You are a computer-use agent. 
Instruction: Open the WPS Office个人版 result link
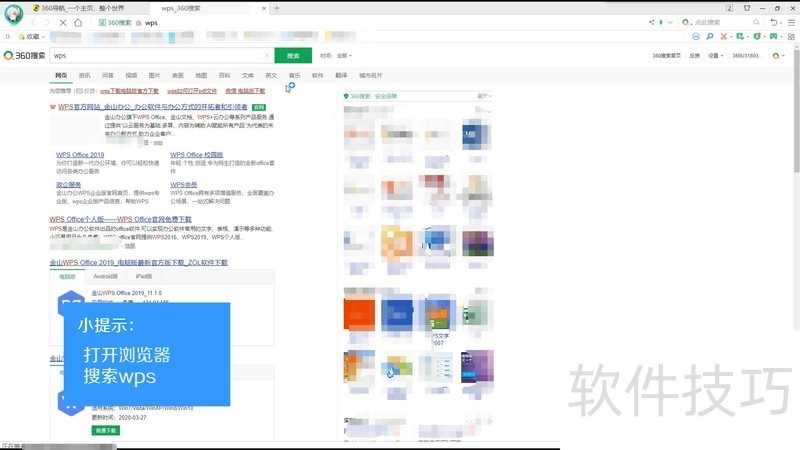coord(120,219)
